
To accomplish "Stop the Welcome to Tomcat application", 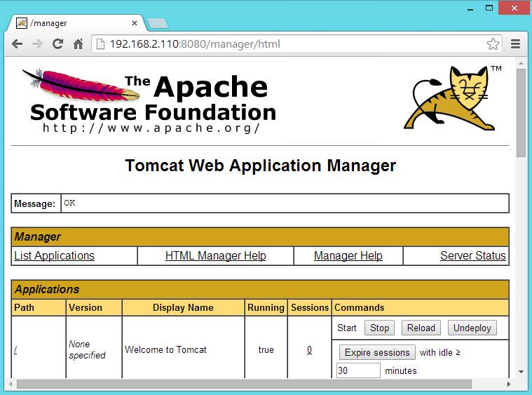I will pos(379,328).
